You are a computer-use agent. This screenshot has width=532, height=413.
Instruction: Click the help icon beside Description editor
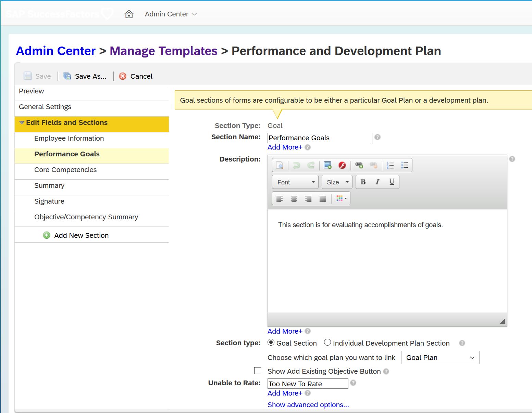coord(512,159)
